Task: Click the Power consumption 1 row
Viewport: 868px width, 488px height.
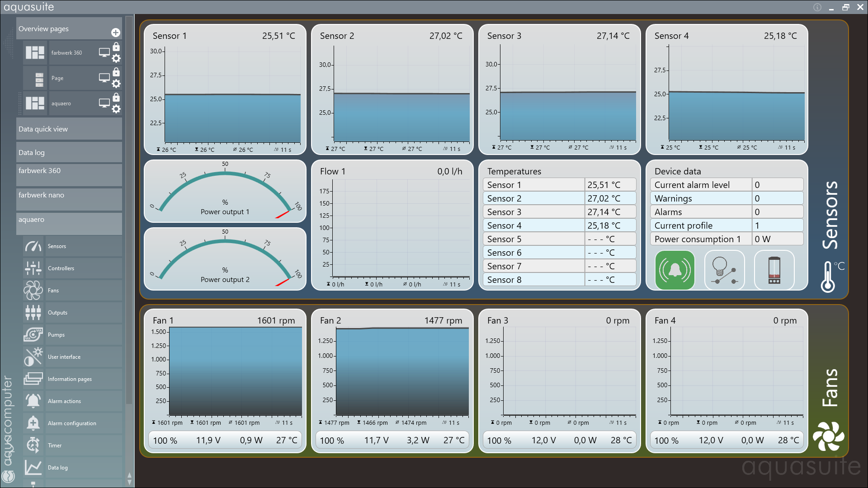Action: tap(727, 239)
